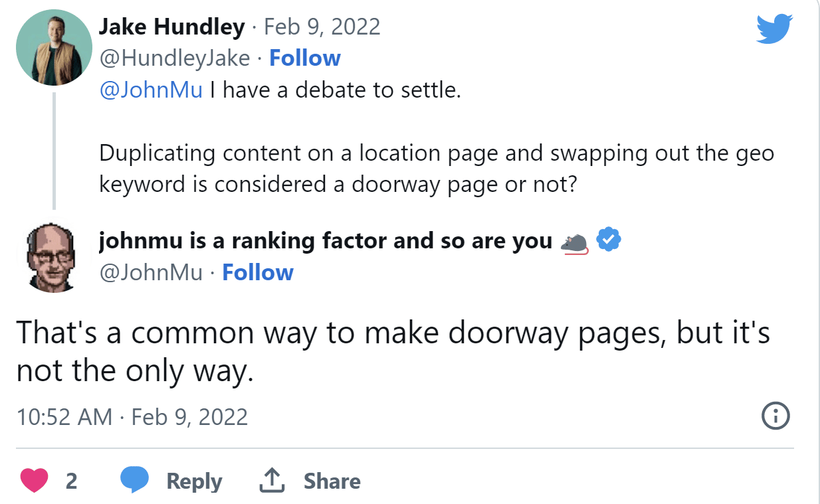Open the info circle icon

pos(775,417)
